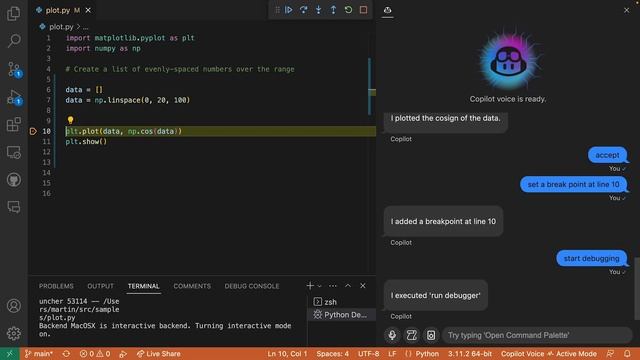Stop the debugging session
The height and width of the screenshot is (360, 640).
click(x=363, y=10)
